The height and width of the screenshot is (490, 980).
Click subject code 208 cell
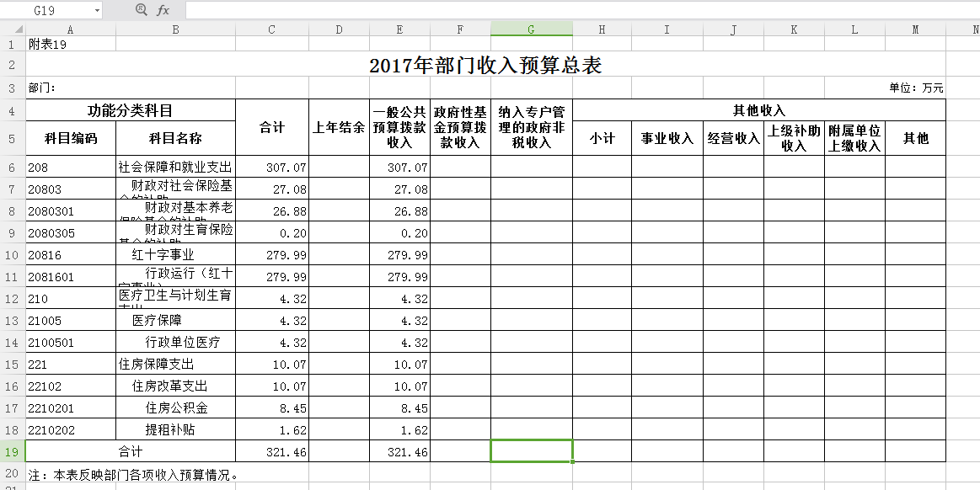71,168
